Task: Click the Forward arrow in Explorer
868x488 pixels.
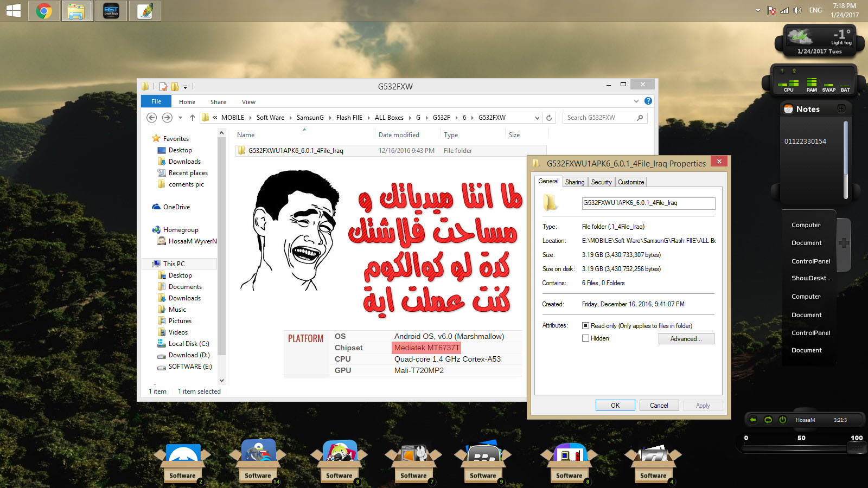Action: click(167, 118)
